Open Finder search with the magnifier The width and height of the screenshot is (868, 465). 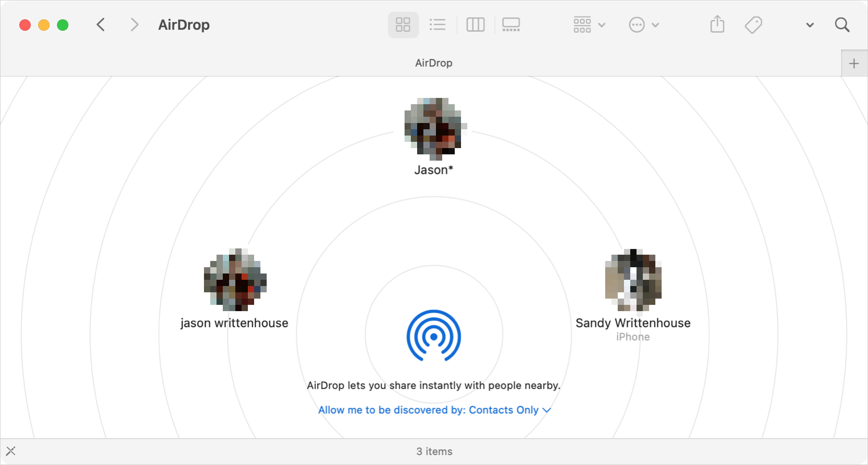coord(842,25)
